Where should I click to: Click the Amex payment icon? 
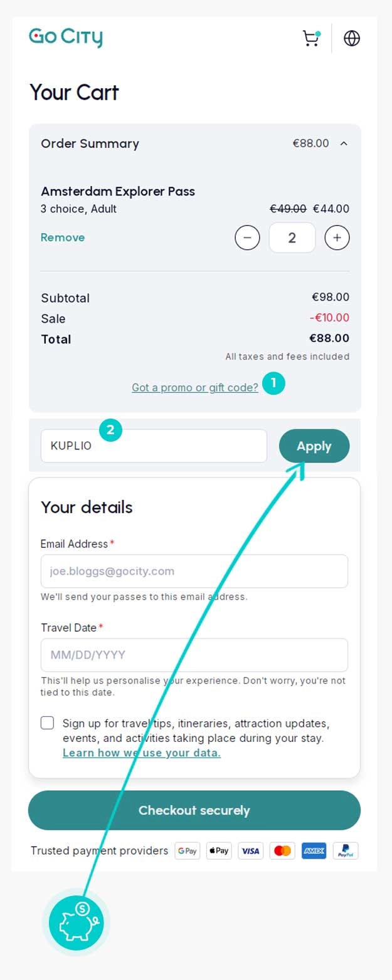pyautogui.click(x=314, y=850)
